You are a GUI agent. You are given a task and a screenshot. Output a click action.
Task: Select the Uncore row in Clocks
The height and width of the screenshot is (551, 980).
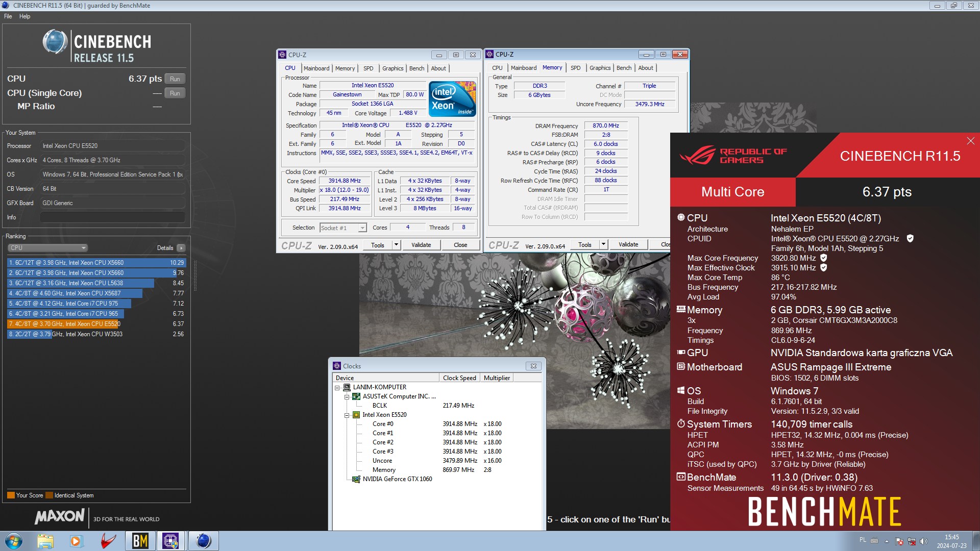pos(437,461)
